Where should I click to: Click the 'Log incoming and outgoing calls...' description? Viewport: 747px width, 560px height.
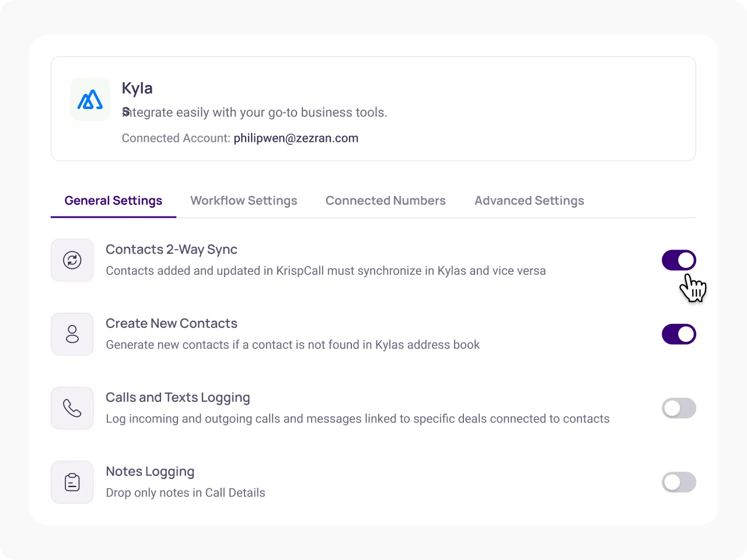point(358,419)
